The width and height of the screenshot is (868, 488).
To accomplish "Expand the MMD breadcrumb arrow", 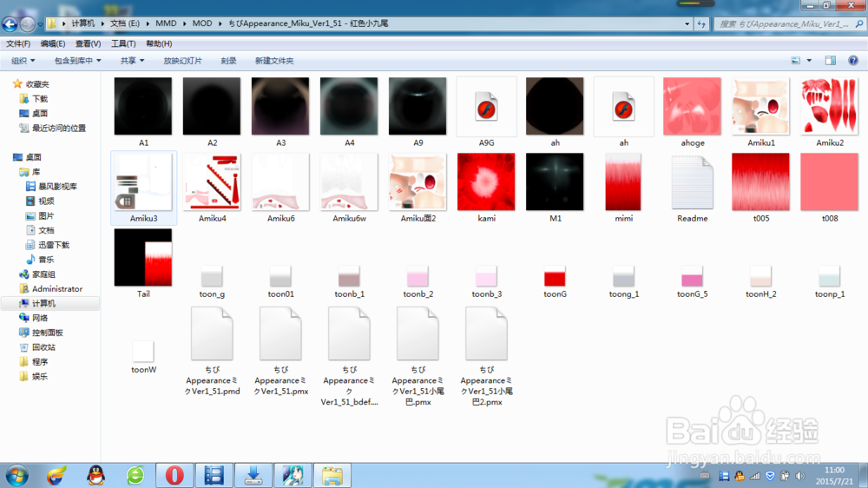I will (184, 23).
